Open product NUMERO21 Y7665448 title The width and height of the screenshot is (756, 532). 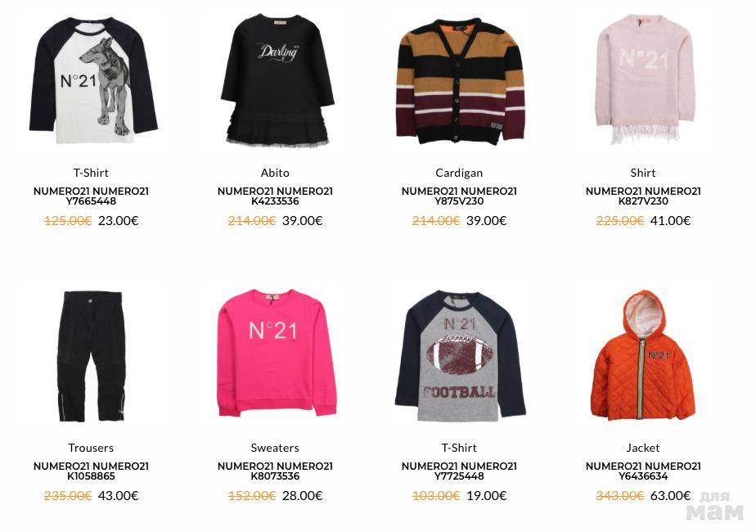(x=91, y=196)
